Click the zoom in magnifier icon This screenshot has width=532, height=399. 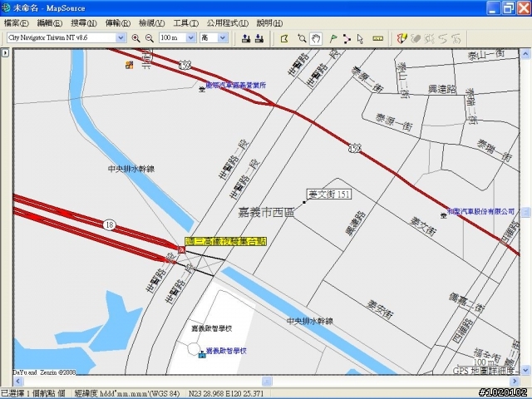[135, 38]
